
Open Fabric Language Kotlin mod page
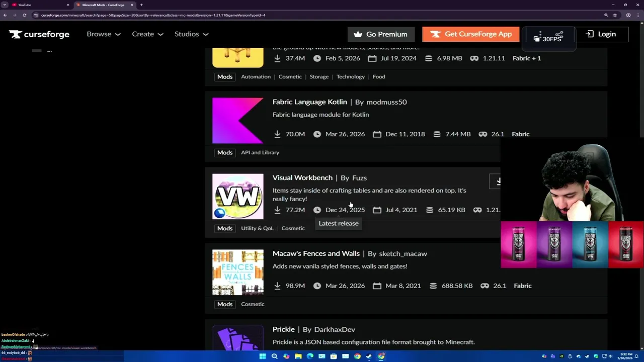coord(309,102)
